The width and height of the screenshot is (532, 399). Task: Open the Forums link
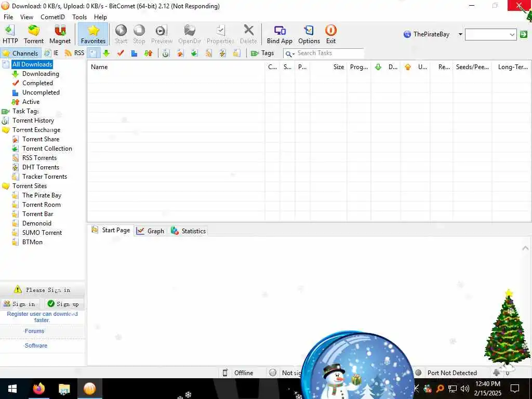[x=34, y=331]
